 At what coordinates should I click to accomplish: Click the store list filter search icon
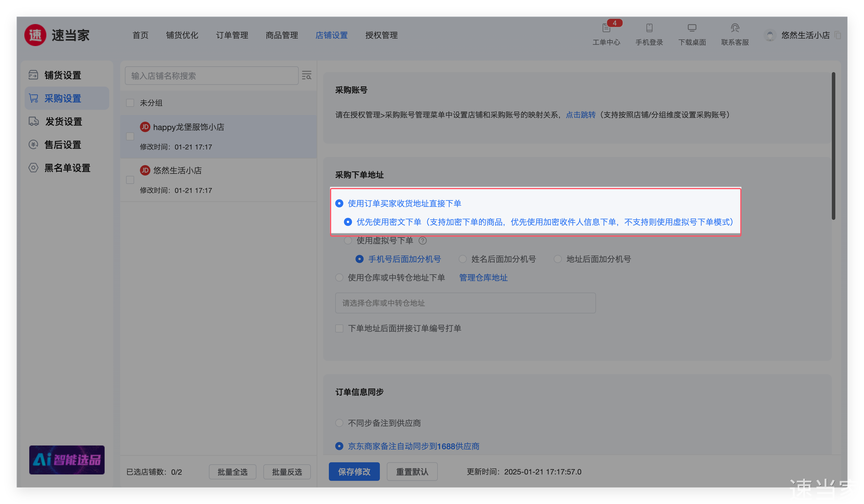click(x=306, y=75)
